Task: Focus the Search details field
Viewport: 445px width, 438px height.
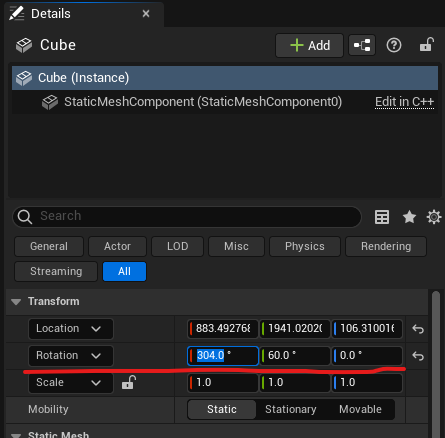Action: 187,216
